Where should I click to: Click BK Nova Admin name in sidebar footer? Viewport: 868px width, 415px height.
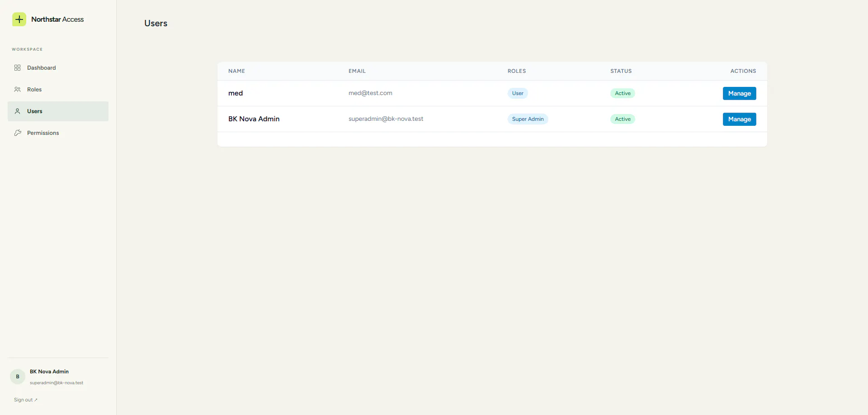[49, 372]
